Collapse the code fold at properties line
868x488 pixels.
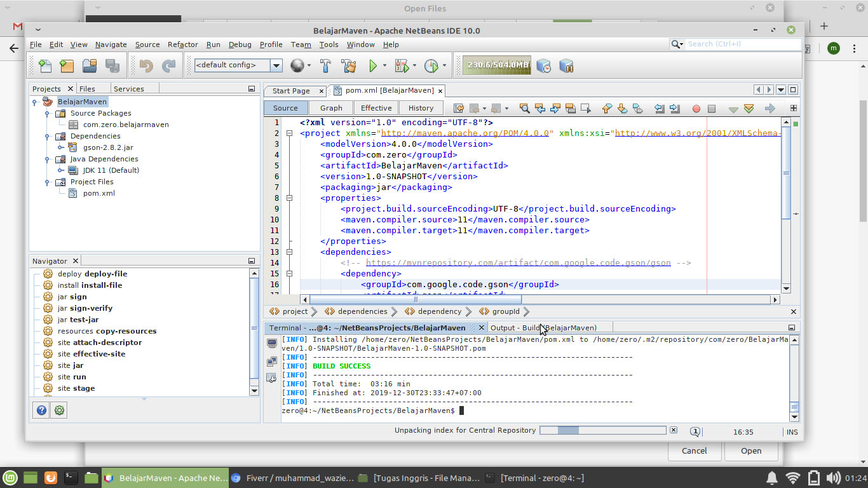pyautogui.click(x=289, y=198)
